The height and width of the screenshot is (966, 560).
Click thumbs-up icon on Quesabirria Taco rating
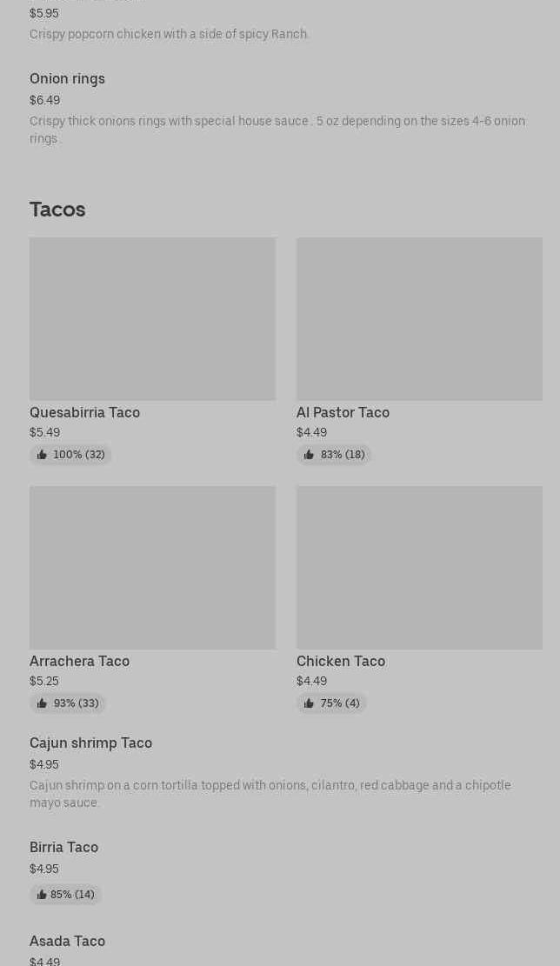click(42, 455)
